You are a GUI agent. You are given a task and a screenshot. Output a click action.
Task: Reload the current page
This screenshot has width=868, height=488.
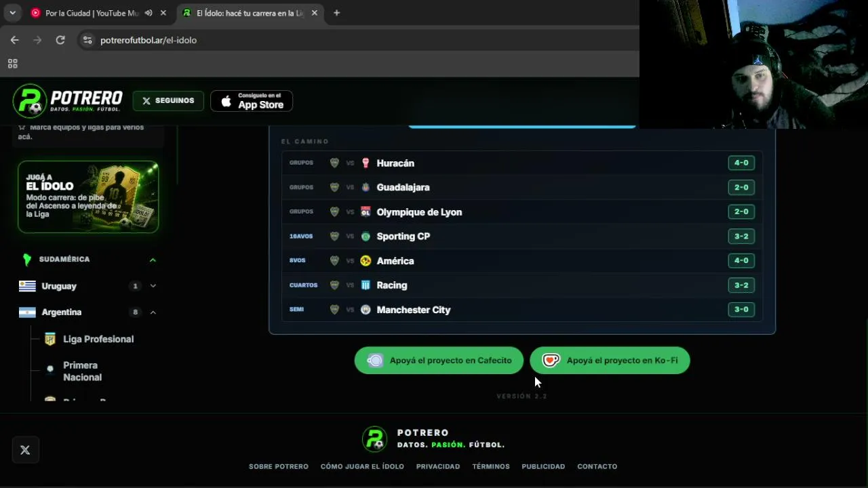[x=60, y=40]
